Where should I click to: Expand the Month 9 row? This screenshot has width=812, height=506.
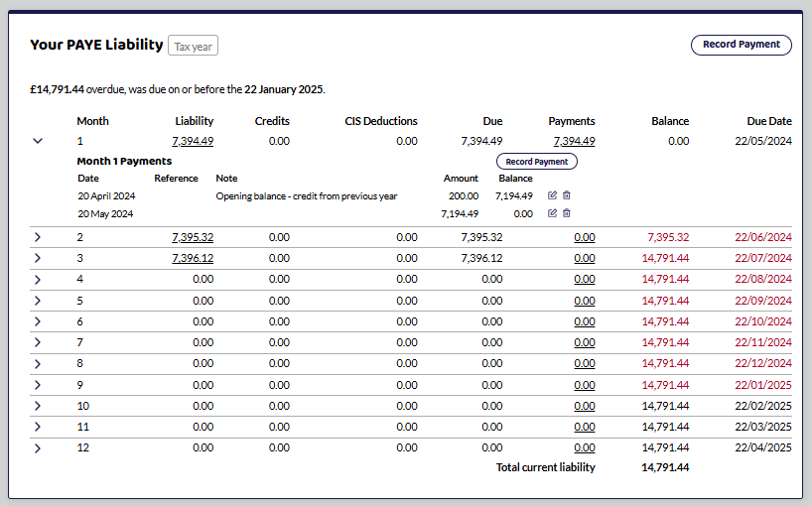click(38, 385)
